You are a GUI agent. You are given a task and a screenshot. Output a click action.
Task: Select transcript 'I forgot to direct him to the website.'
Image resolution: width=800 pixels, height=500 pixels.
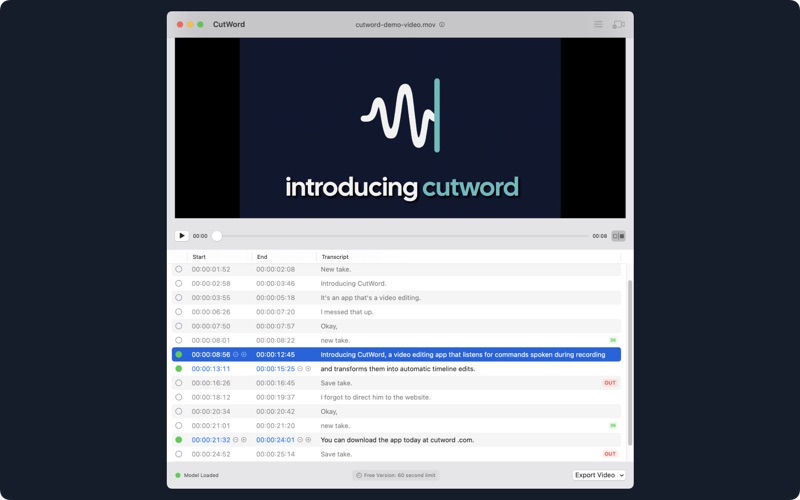376,397
